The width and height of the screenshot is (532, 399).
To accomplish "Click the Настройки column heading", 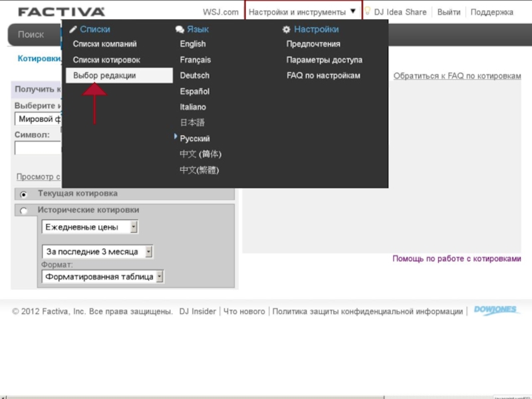I will coord(317,29).
